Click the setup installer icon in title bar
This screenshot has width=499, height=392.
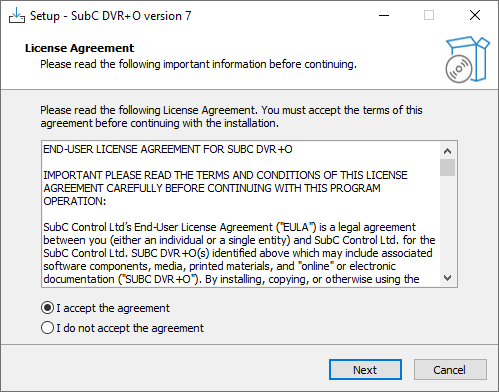(x=17, y=16)
